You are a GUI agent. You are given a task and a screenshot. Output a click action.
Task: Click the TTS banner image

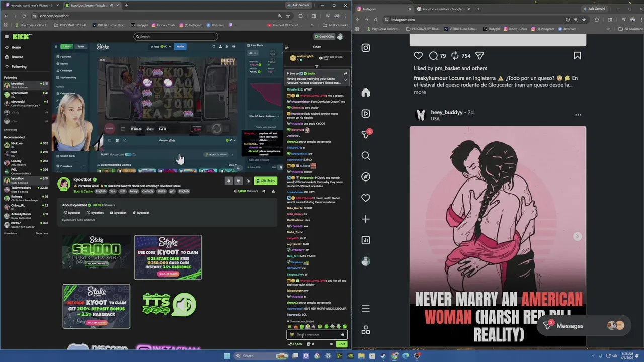point(168,304)
